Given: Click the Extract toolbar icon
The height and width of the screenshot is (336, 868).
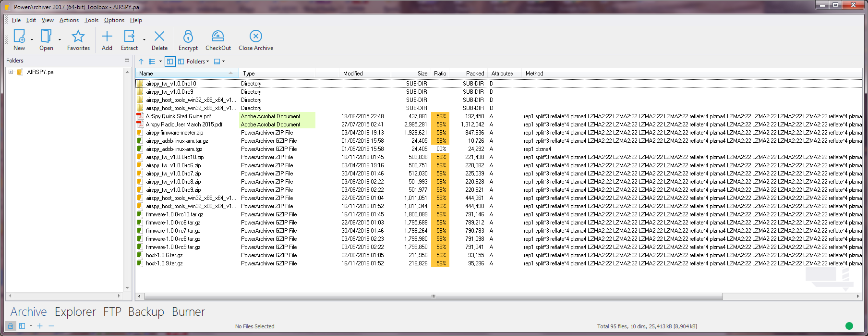Looking at the screenshot, I should [x=130, y=36].
